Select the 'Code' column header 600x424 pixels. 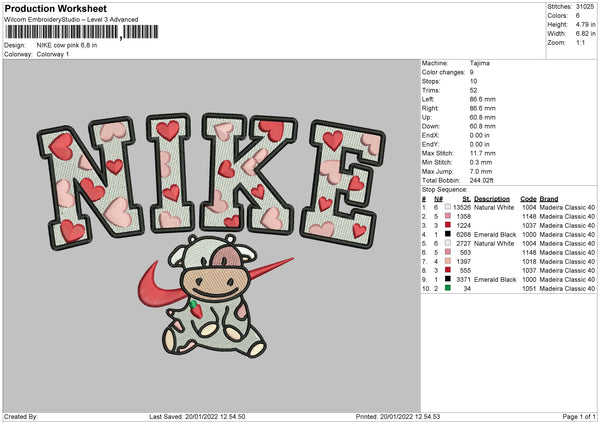[x=528, y=199]
